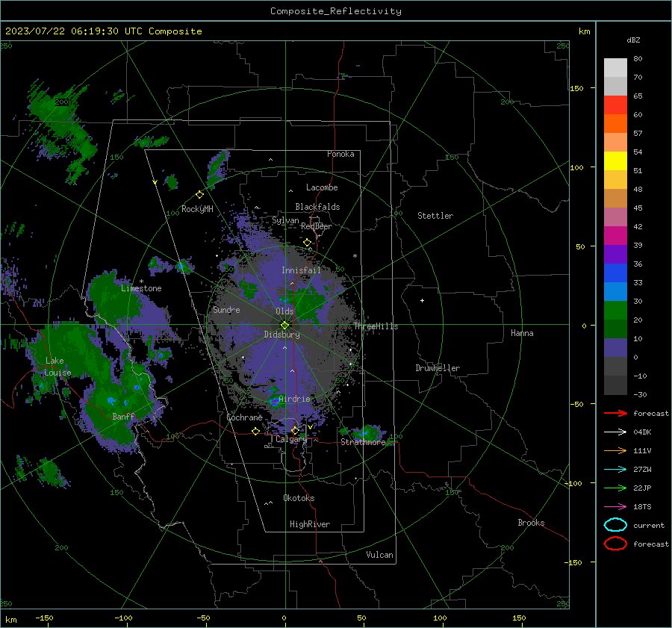
Task: Click the red forecast arrow in legend
Action: click(x=615, y=413)
